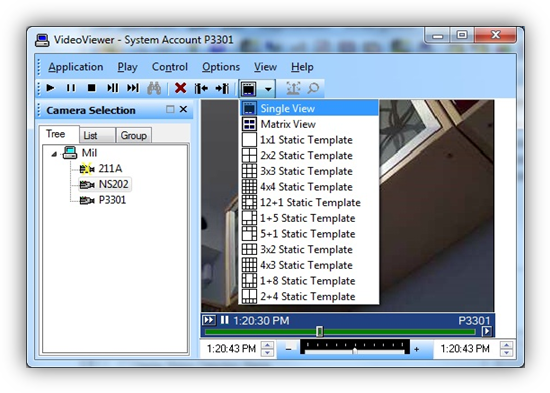This screenshot has width=550, height=393.
Task: Click the Play button in the toolbar
Action: pos(51,88)
